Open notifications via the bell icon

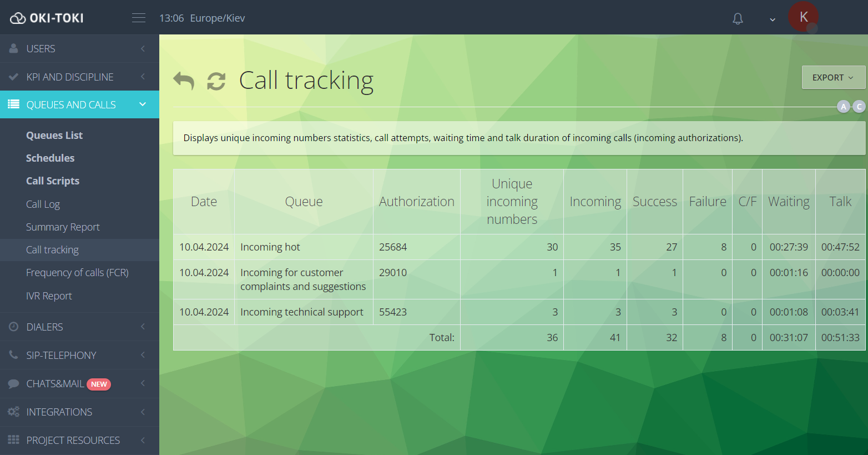[738, 18]
